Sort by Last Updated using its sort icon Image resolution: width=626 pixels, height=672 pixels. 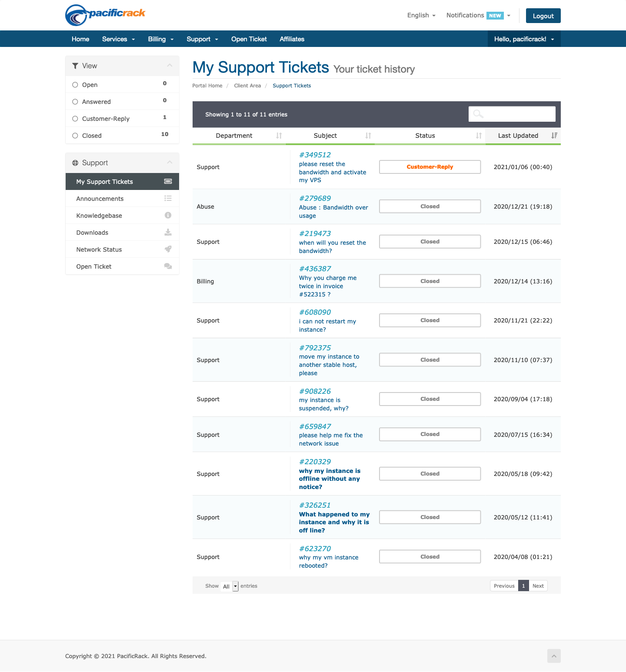click(554, 136)
